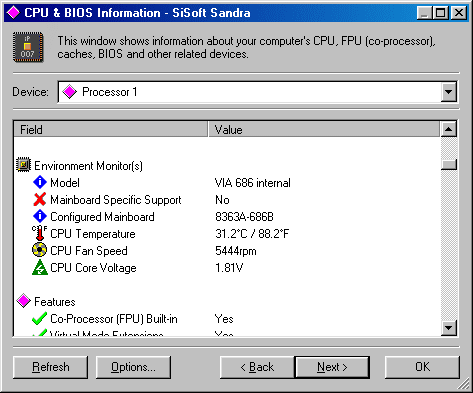The image size is (473, 393).
Task: Click the Environment Monitor(s) chip icon
Action: (23, 165)
